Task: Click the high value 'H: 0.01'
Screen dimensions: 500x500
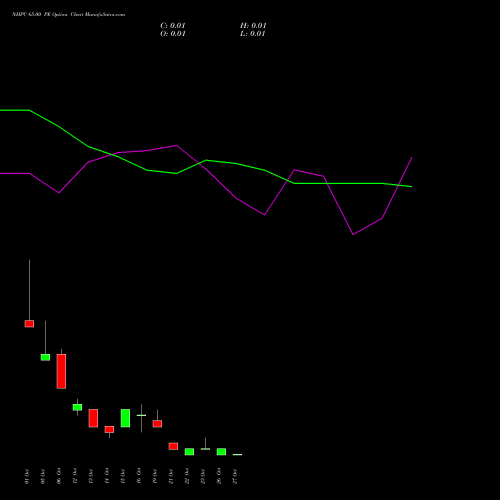Action: 253,26
